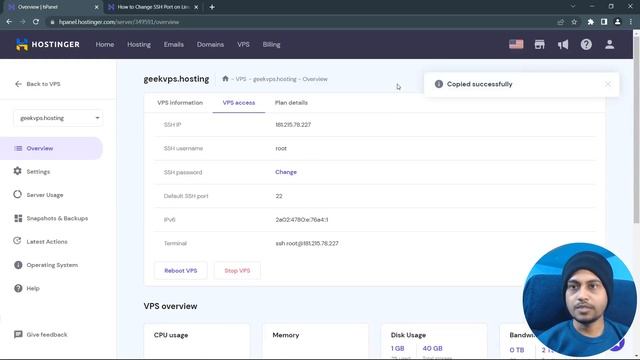Dismiss the Copied successfully notification
640x360 pixels.
tap(608, 84)
